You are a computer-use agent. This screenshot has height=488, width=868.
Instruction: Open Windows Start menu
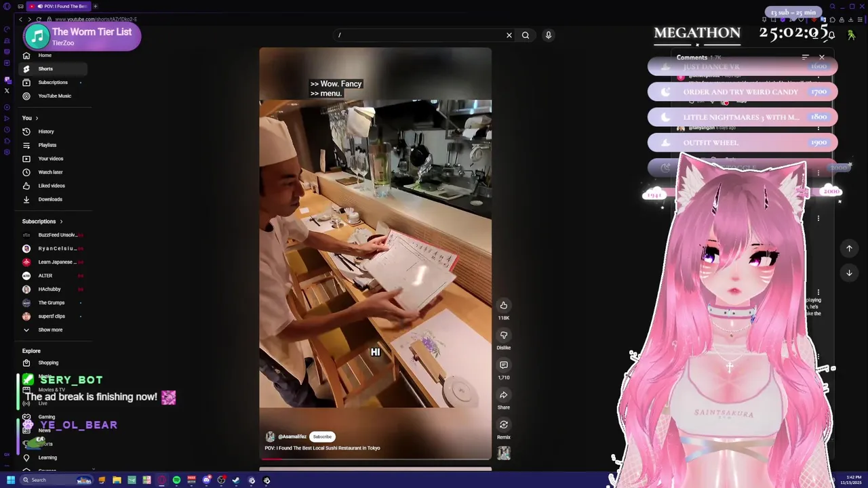point(11,480)
